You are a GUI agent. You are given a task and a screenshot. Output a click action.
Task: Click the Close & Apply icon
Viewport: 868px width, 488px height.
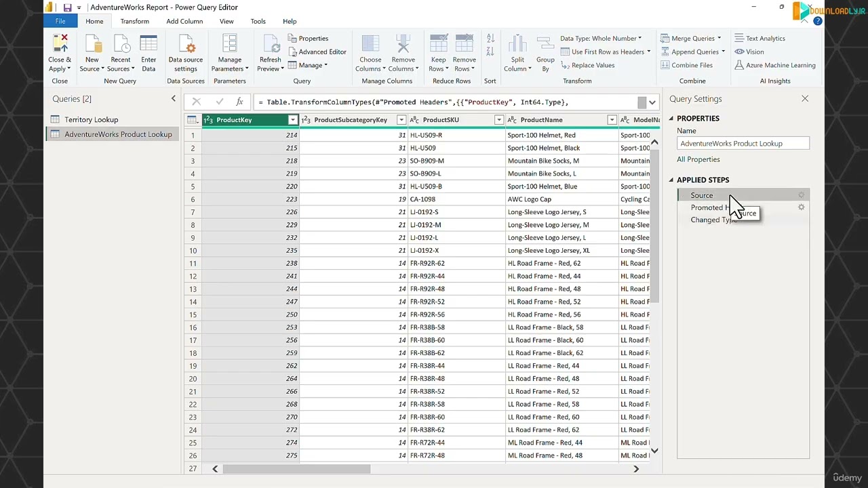(x=60, y=44)
